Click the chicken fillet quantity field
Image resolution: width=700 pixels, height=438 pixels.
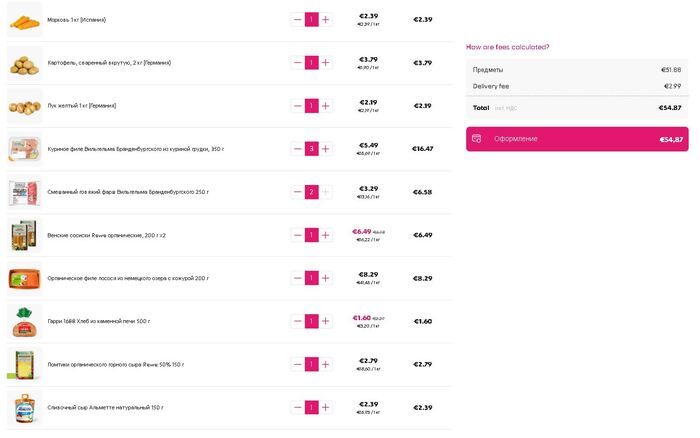coord(312,149)
